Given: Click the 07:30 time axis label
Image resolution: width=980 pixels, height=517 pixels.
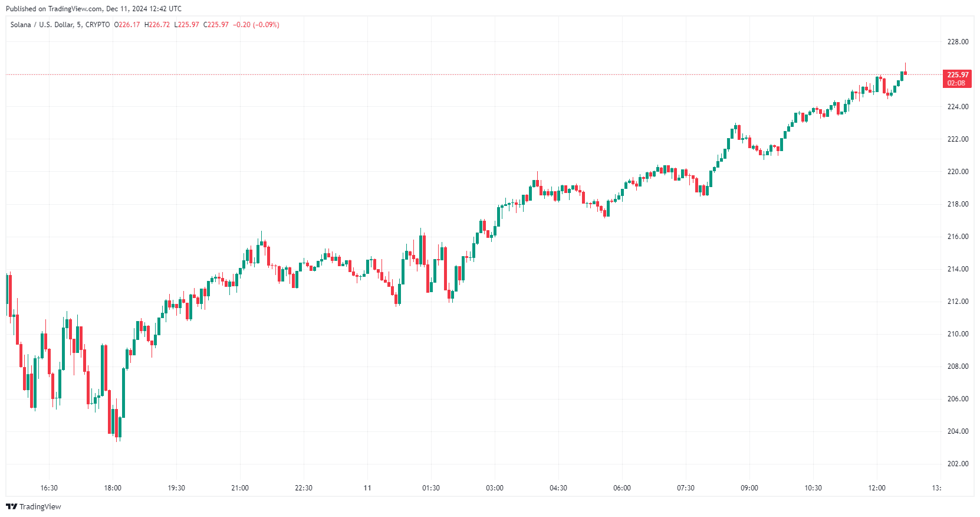Looking at the screenshot, I should click(686, 488).
